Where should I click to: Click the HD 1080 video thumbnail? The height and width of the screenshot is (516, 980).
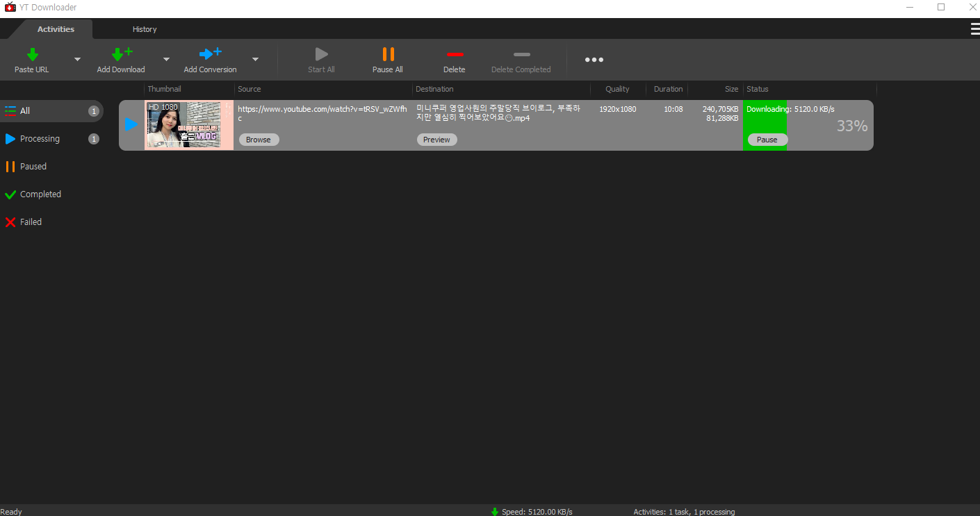coord(188,125)
